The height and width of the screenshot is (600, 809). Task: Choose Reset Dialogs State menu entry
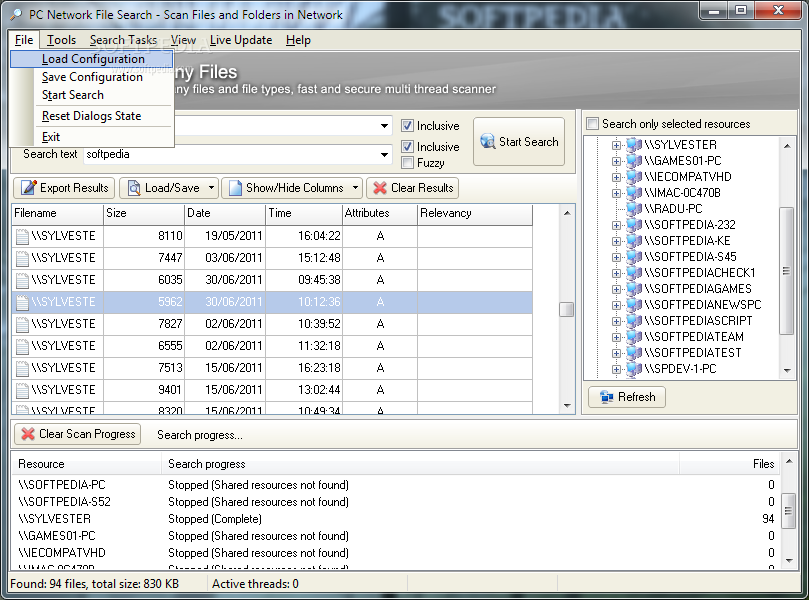[x=92, y=116]
